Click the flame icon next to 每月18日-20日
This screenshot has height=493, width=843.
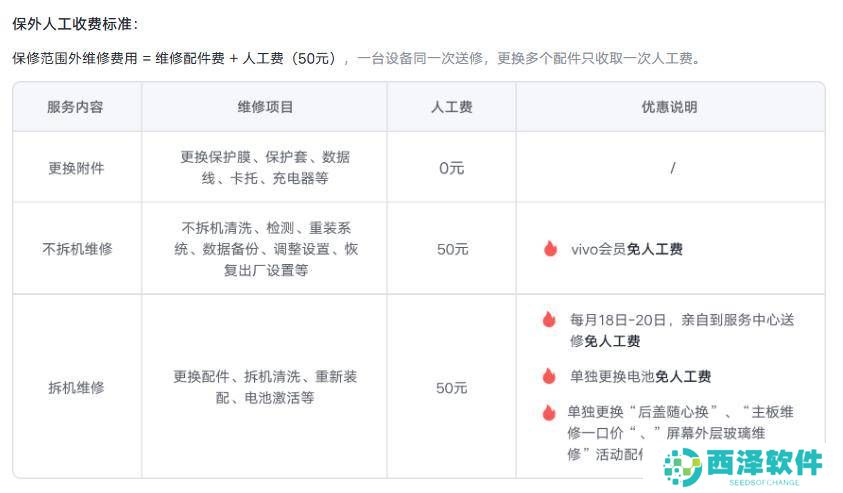click(549, 319)
